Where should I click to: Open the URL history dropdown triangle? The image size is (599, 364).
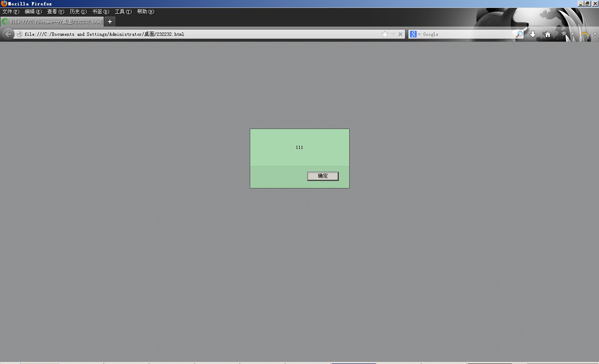click(393, 34)
